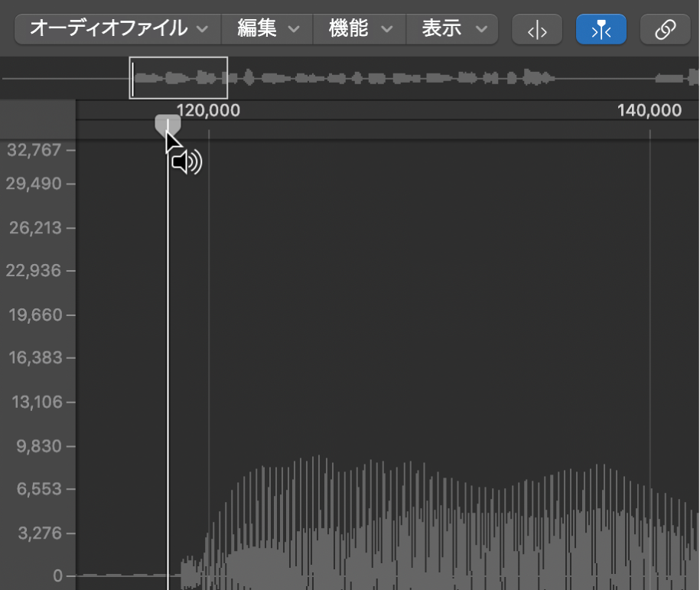Click the playhead line over the waveform
The image size is (700, 590).
coord(168,344)
